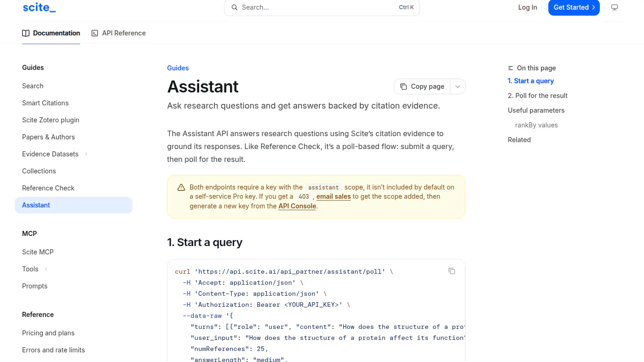Select the Assistant sidebar item
The width and height of the screenshot is (644, 362).
click(x=74, y=205)
